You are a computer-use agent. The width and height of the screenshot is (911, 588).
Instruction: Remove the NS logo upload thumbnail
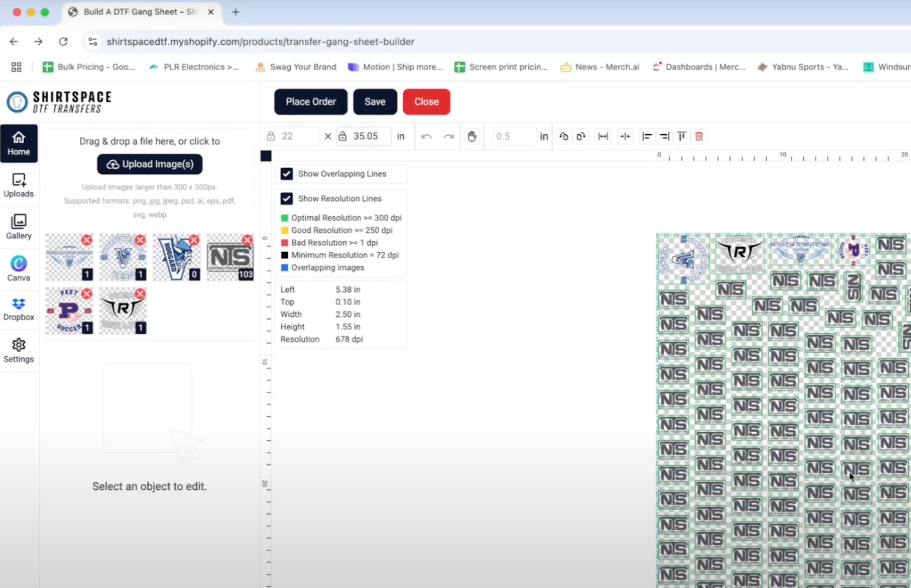(x=248, y=240)
